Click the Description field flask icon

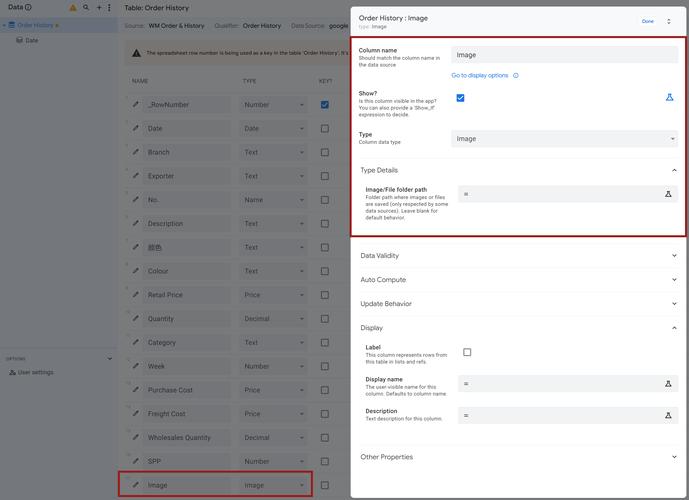pyautogui.click(x=668, y=415)
